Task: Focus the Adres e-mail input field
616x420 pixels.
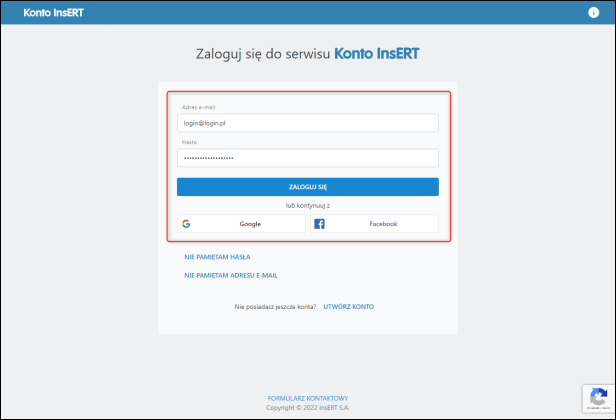Action: point(308,123)
